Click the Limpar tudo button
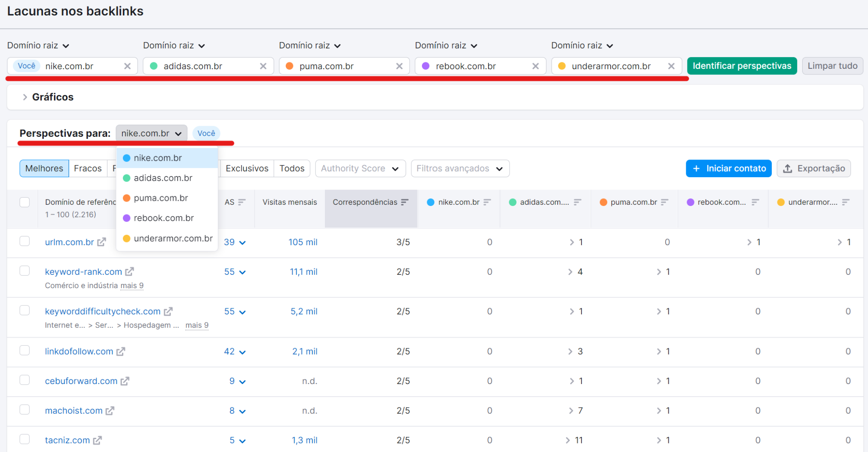 click(x=832, y=66)
